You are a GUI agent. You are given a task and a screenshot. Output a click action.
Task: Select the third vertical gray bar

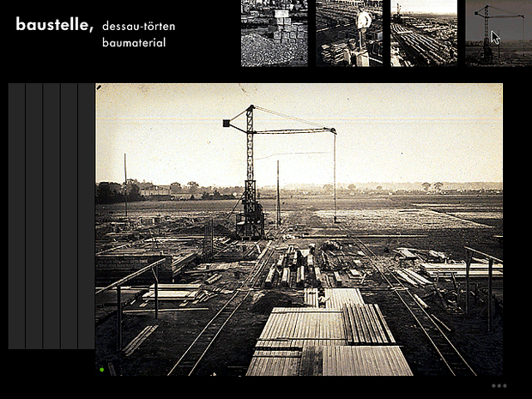51,216
